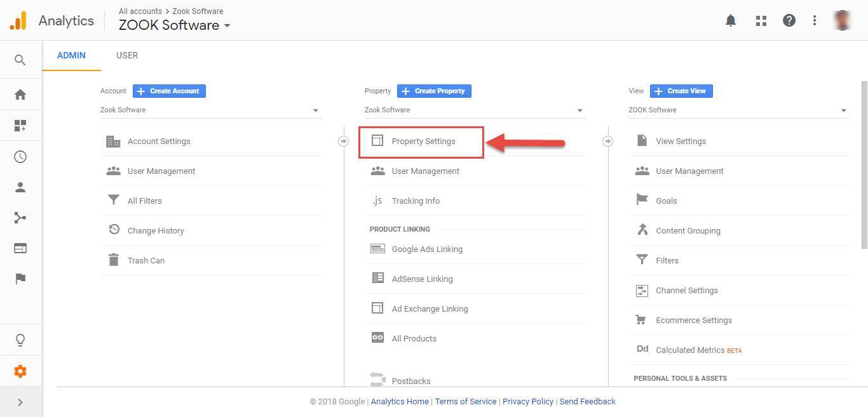The image size is (868, 417).
Task: Switch to the USER tab
Action: (x=127, y=55)
